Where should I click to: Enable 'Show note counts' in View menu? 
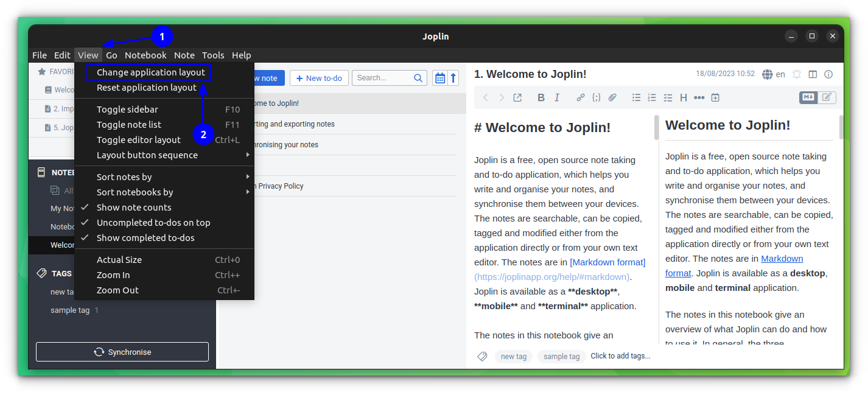point(135,207)
